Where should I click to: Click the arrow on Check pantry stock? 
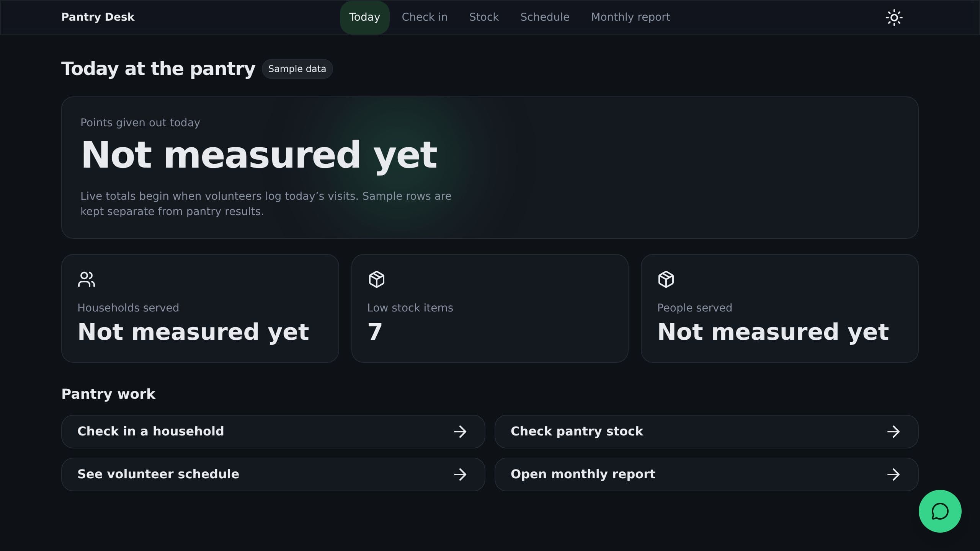893,432
